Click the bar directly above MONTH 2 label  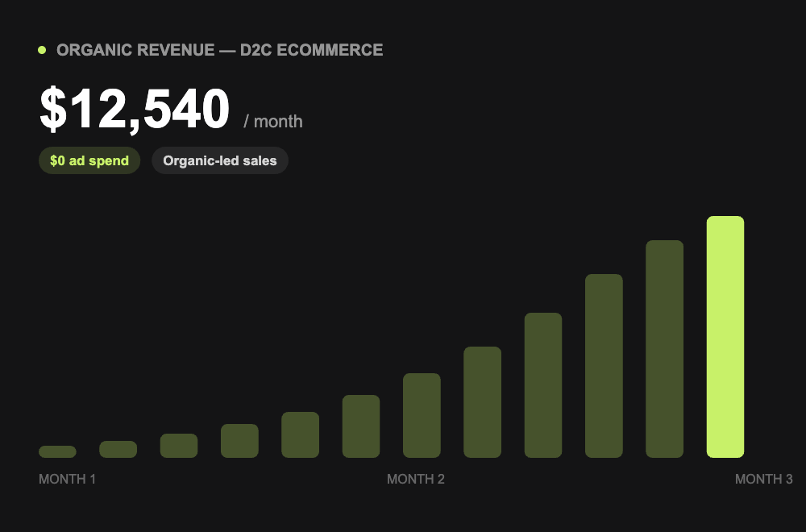point(422,415)
